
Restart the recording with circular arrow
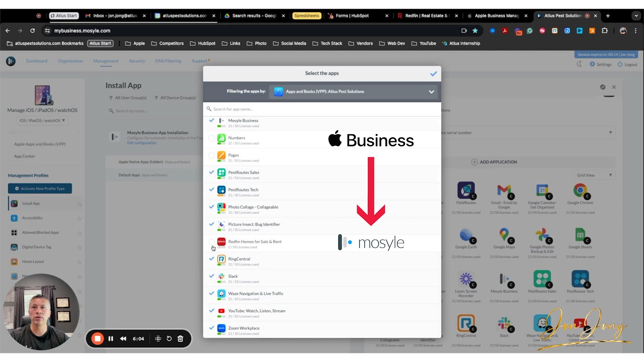[169, 338]
